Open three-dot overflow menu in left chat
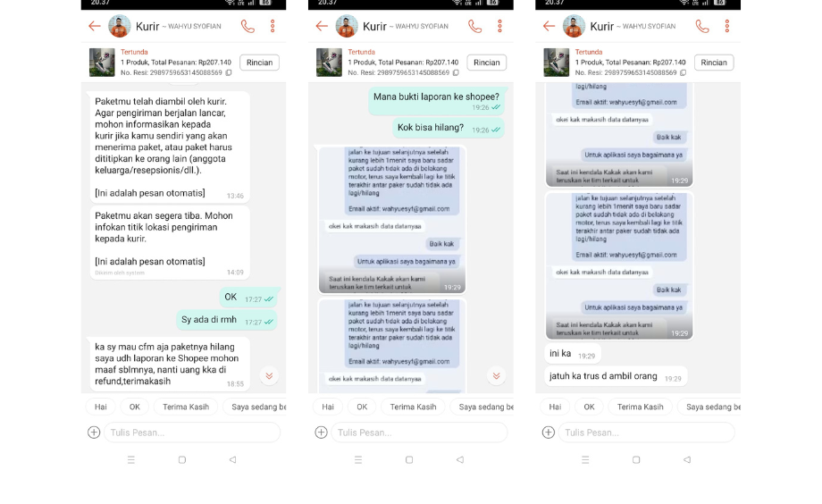 pos(273,26)
